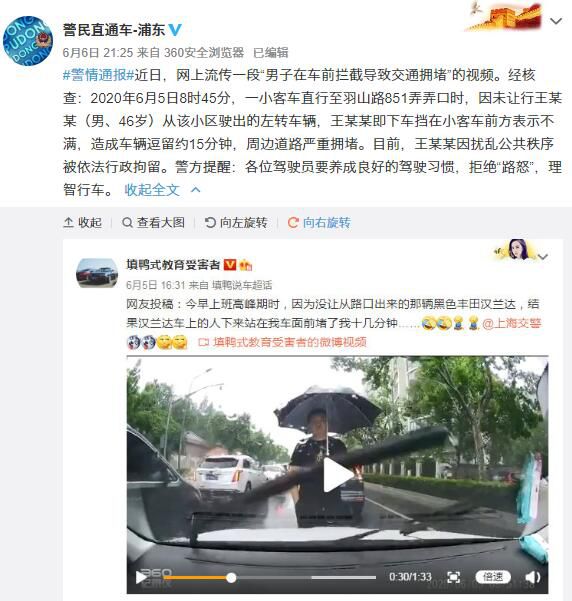Expand the chevron menu on the reposted post
This screenshot has width=572, height=601.
click(x=543, y=257)
